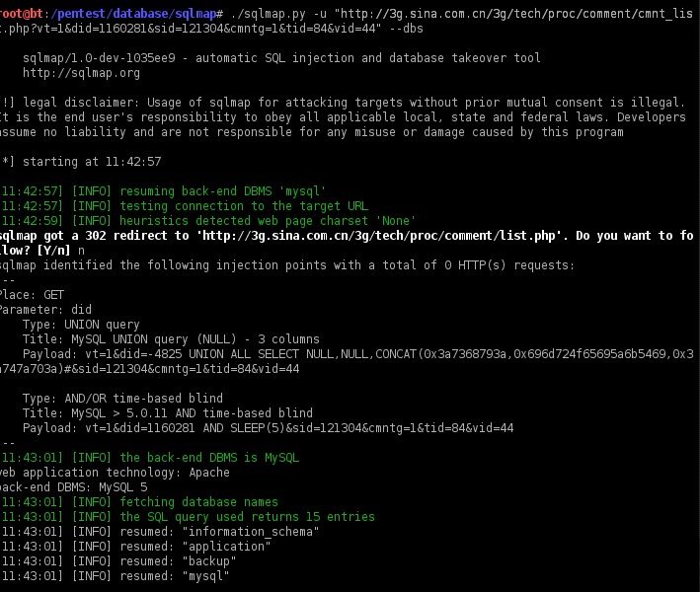Click the root@bt prompt text
The width and height of the screenshot is (700, 592).
[x=21, y=14]
